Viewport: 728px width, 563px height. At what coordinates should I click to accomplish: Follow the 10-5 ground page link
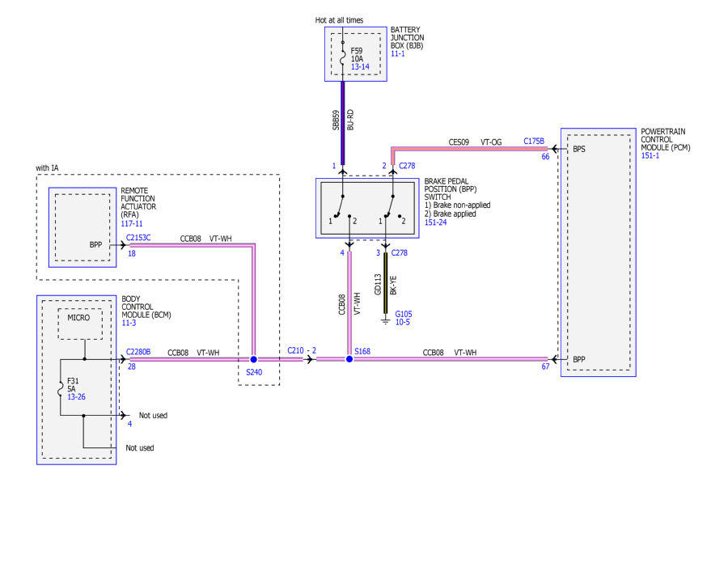point(403,322)
